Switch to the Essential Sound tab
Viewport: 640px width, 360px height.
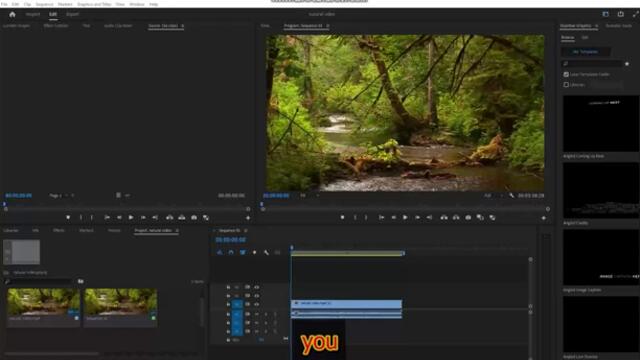click(619, 26)
